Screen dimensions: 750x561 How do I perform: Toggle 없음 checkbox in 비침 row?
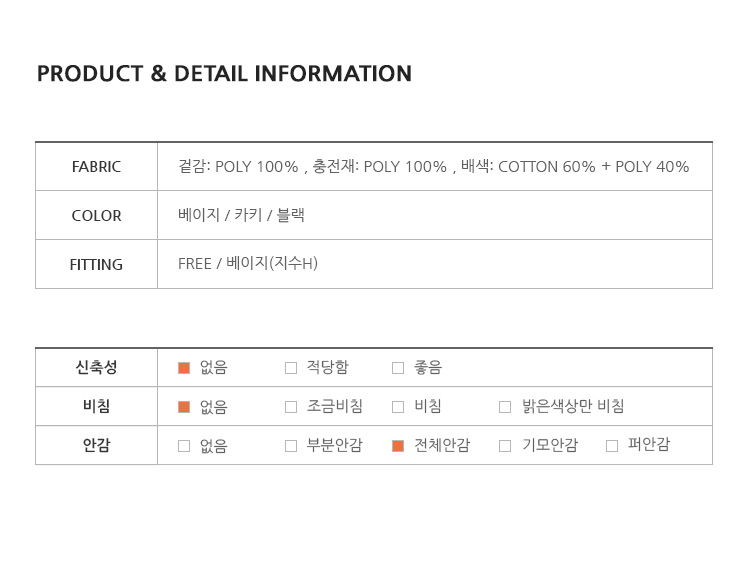[x=184, y=406]
